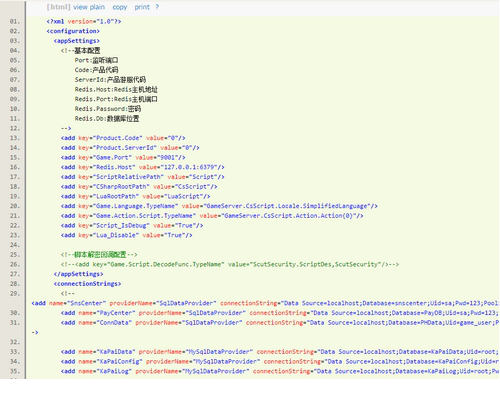Click the 'Redis.Db:' comment line
This screenshot has height=394, width=500.
[107, 118]
